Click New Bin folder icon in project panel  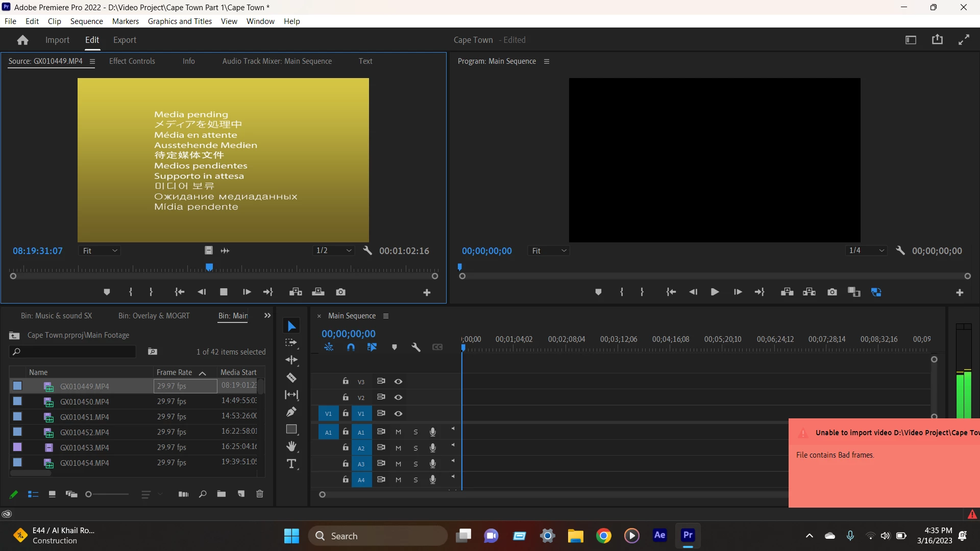tap(221, 494)
